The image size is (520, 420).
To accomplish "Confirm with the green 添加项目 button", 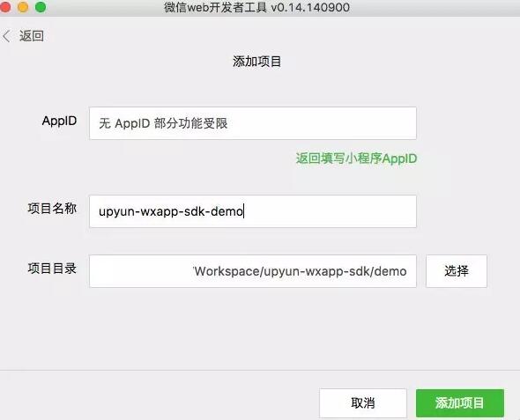I will point(460,402).
